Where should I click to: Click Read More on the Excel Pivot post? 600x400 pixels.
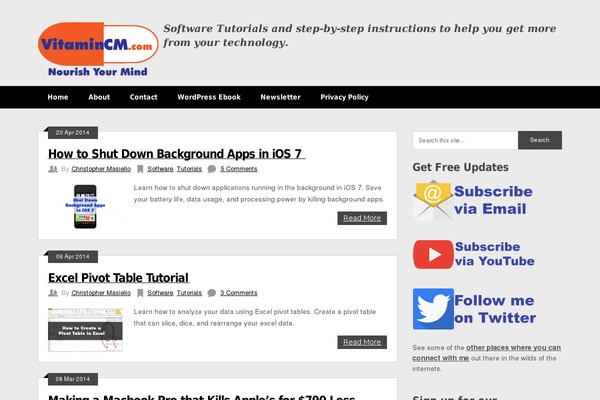pyautogui.click(x=362, y=342)
